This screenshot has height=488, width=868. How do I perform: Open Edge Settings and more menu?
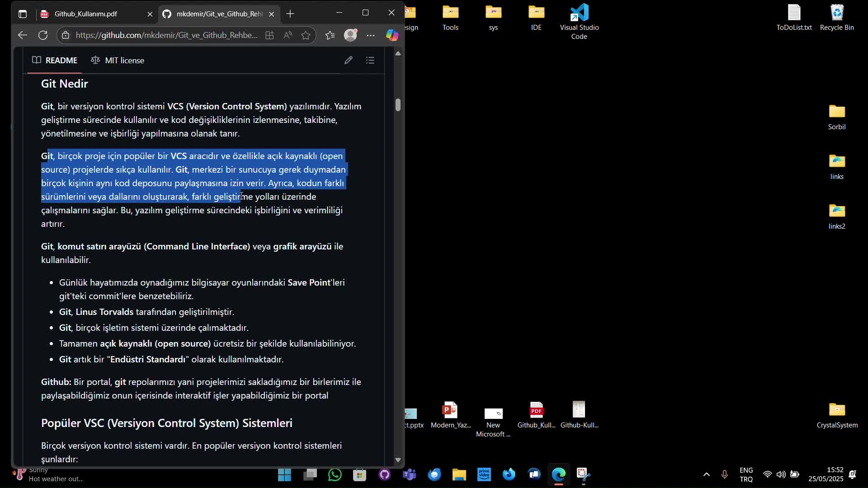point(371,35)
